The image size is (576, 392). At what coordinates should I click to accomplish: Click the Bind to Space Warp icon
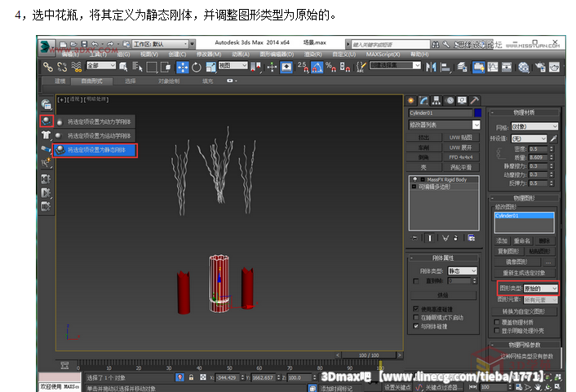pyautogui.click(x=76, y=67)
